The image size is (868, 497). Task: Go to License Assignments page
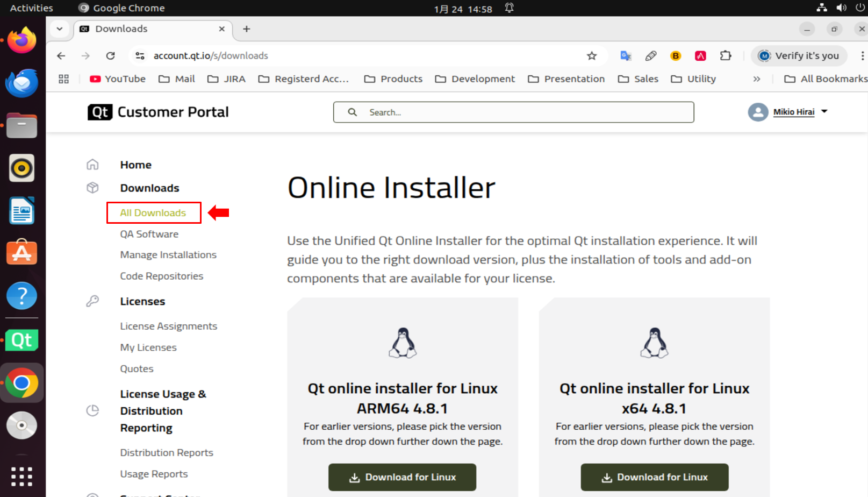coord(168,326)
